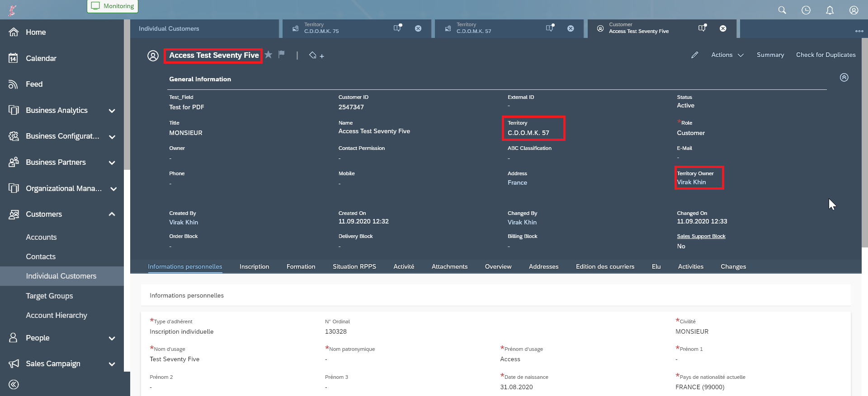The image size is (868, 396).
Task: Mark customer as favorite with star
Action: (269, 55)
